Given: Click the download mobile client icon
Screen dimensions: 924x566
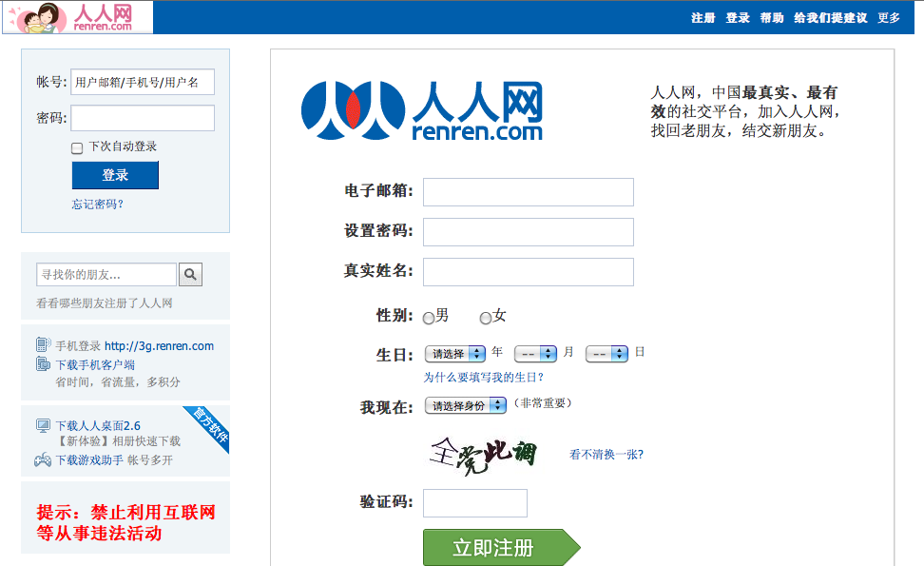Looking at the screenshot, I should 43,364.
